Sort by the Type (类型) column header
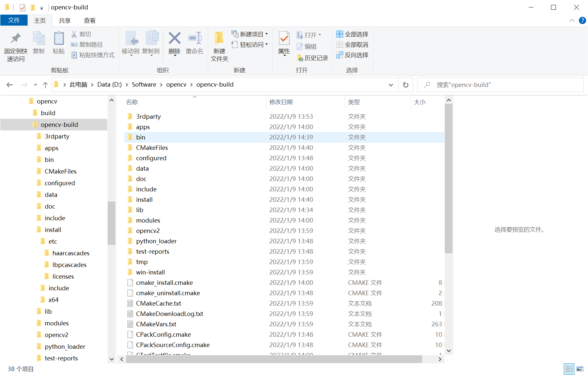 [x=378, y=102]
